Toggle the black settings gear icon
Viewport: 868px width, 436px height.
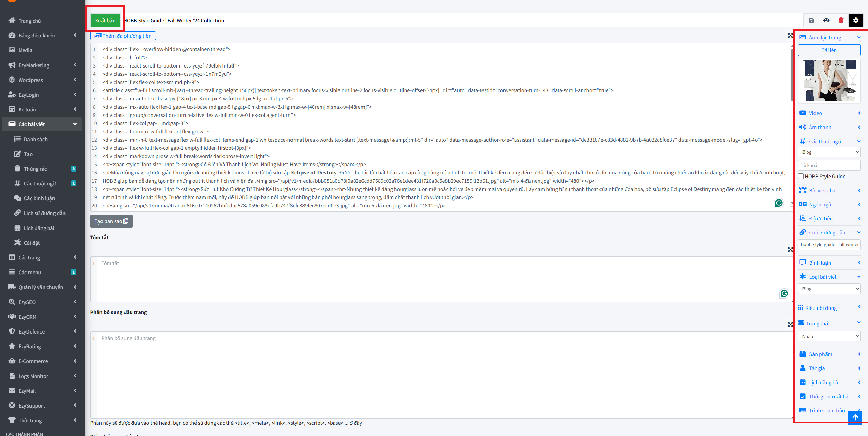pos(856,20)
